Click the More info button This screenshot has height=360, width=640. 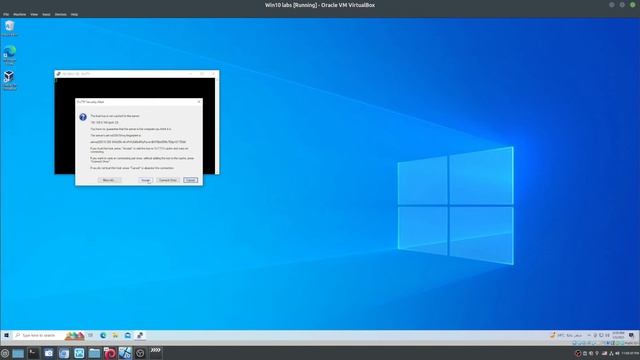(x=109, y=180)
